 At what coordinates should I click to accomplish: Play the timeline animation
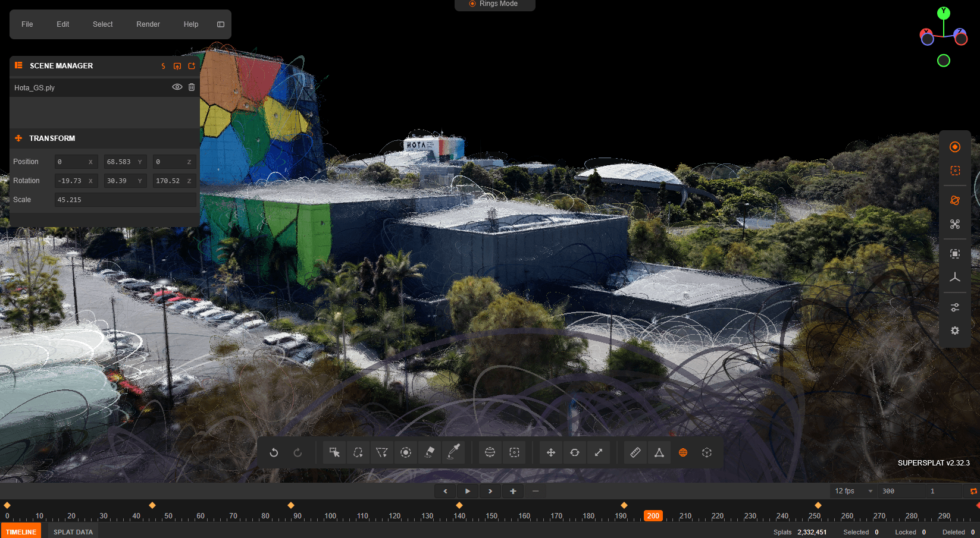click(x=468, y=491)
